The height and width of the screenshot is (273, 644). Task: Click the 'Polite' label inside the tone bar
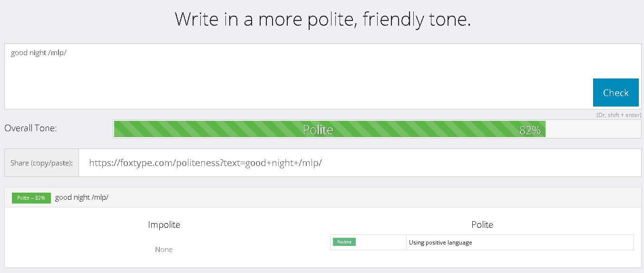click(x=318, y=129)
